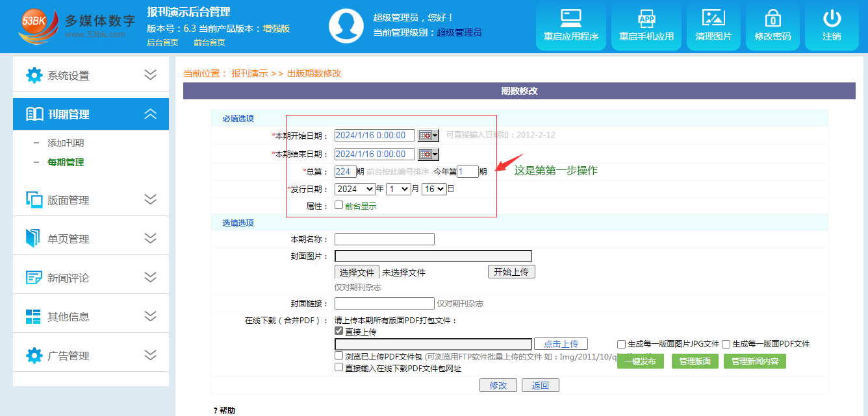Uncheck the 直接上传 checkbox
This screenshot has height=416, width=868.
[338, 331]
